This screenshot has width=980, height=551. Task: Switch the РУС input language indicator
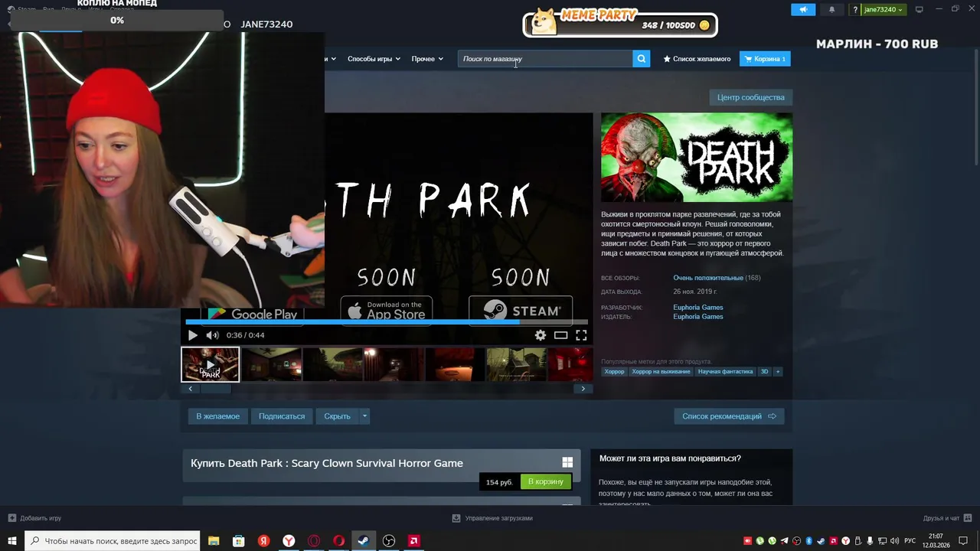(910, 541)
